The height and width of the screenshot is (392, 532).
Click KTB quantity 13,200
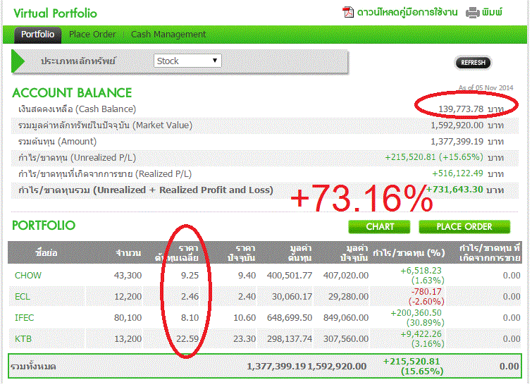pos(128,338)
